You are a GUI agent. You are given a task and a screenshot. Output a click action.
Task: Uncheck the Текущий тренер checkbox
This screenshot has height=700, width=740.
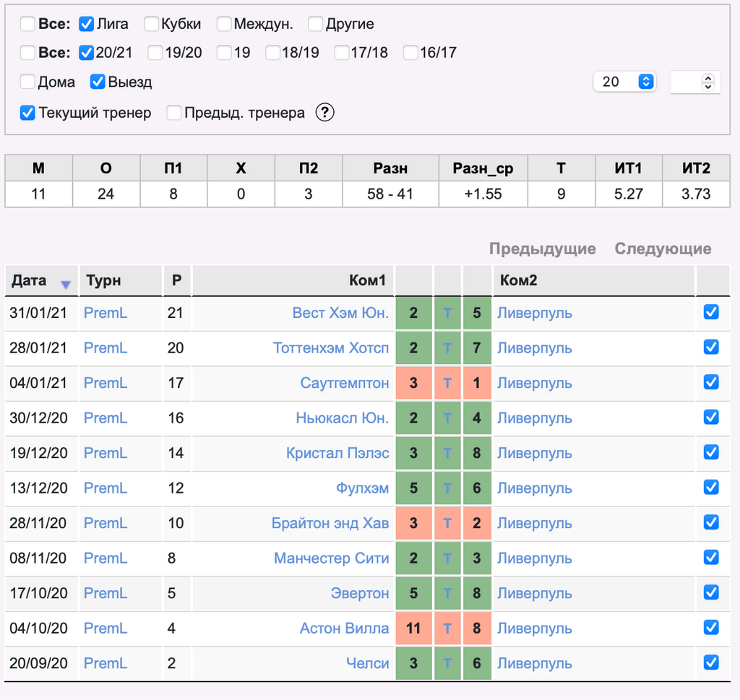[x=27, y=113]
